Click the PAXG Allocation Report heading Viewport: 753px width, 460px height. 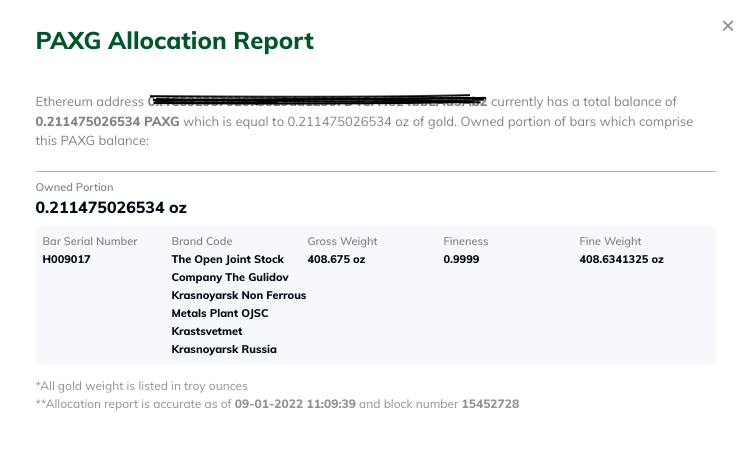click(175, 41)
